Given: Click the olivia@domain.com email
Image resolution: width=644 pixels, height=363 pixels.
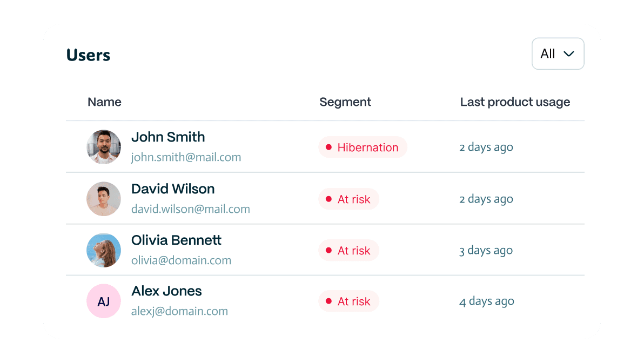Looking at the screenshot, I should [181, 260].
